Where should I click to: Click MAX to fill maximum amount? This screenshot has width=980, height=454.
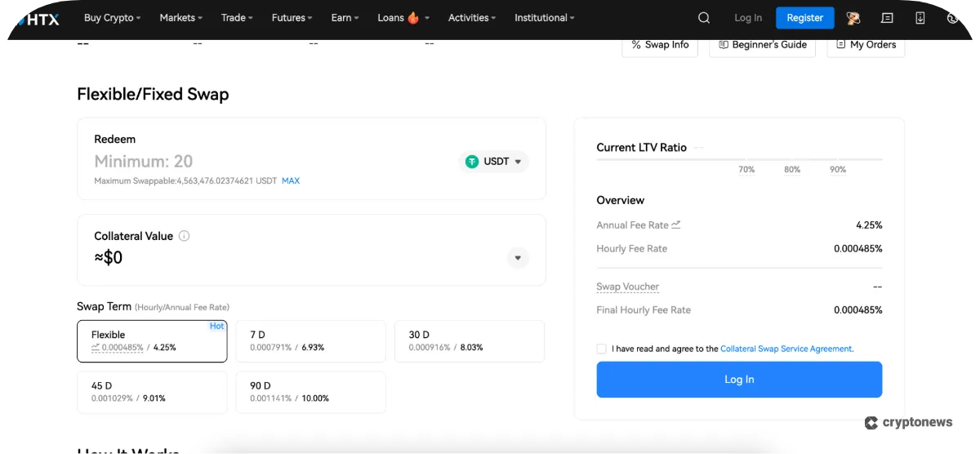[x=291, y=180]
